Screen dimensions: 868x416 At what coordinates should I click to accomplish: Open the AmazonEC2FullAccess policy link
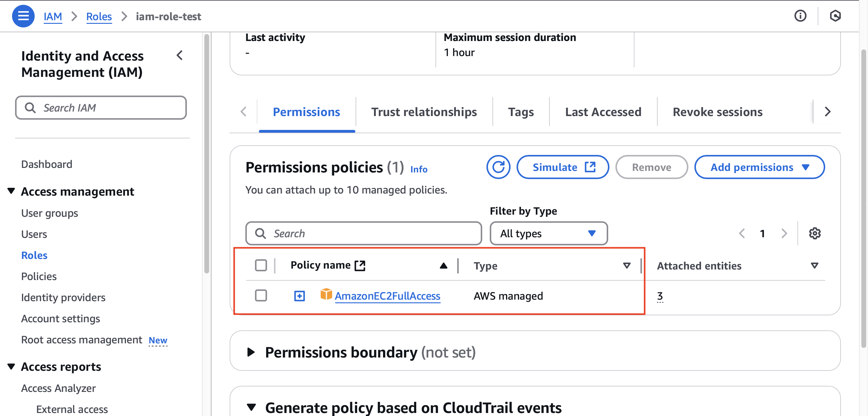click(387, 296)
